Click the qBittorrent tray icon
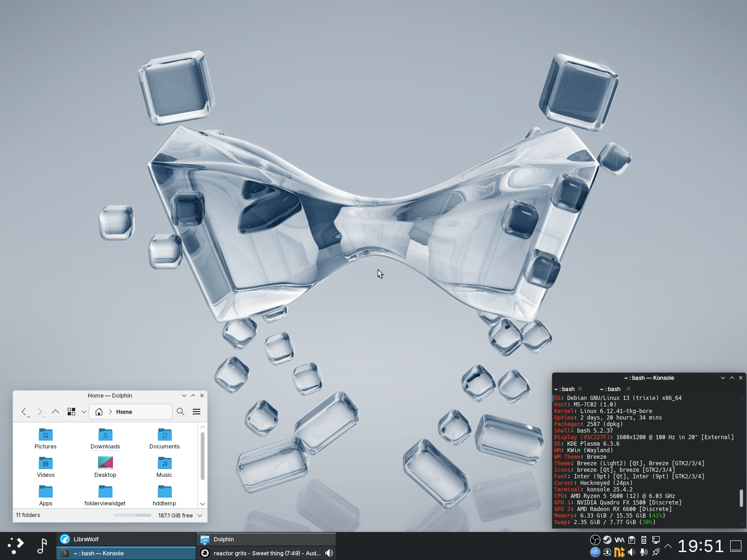This screenshot has width=747, height=560. click(x=595, y=552)
